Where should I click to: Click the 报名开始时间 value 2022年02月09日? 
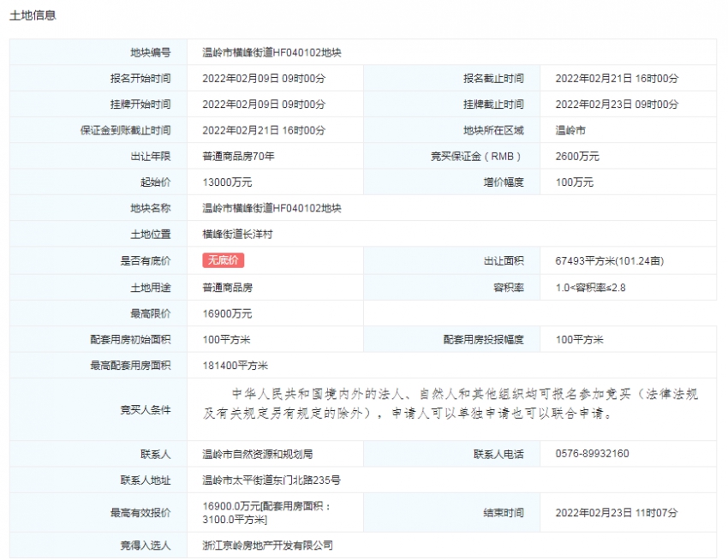240,79
